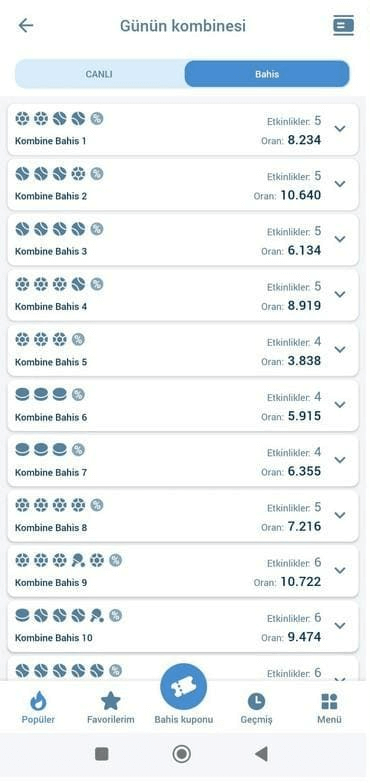The height and width of the screenshot is (783, 370).
Task: Open Geçmiş clock icon
Action: 257,701
